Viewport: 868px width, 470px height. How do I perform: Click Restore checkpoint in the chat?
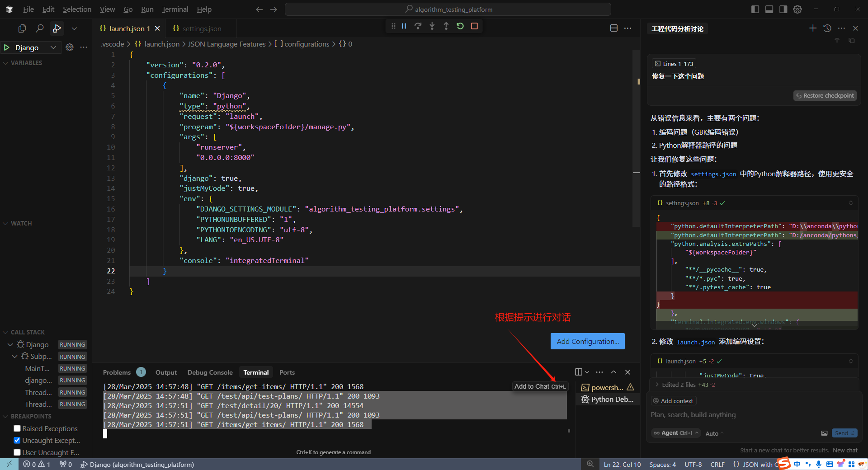point(825,96)
